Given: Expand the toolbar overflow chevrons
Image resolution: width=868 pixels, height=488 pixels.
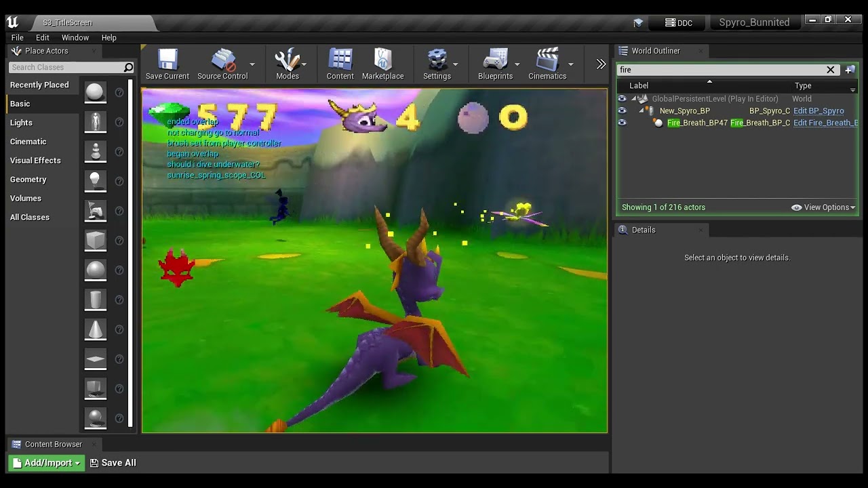Looking at the screenshot, I should pyautogui.click(x=601, y=64).
